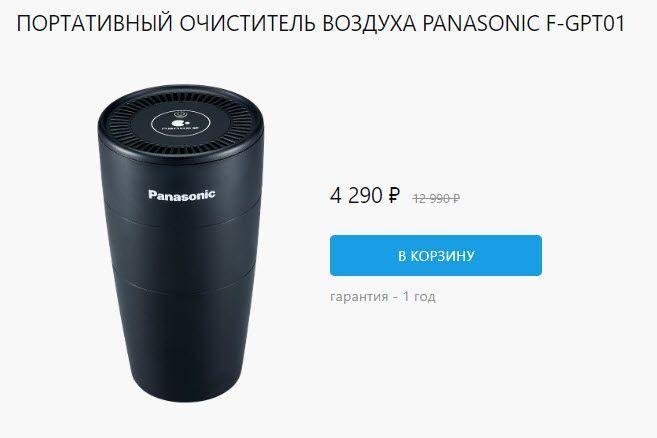Click the nanoe emblem on the purifier top
Screen dimensions: 657x438
pyautogui.click(x=180, y=126)
